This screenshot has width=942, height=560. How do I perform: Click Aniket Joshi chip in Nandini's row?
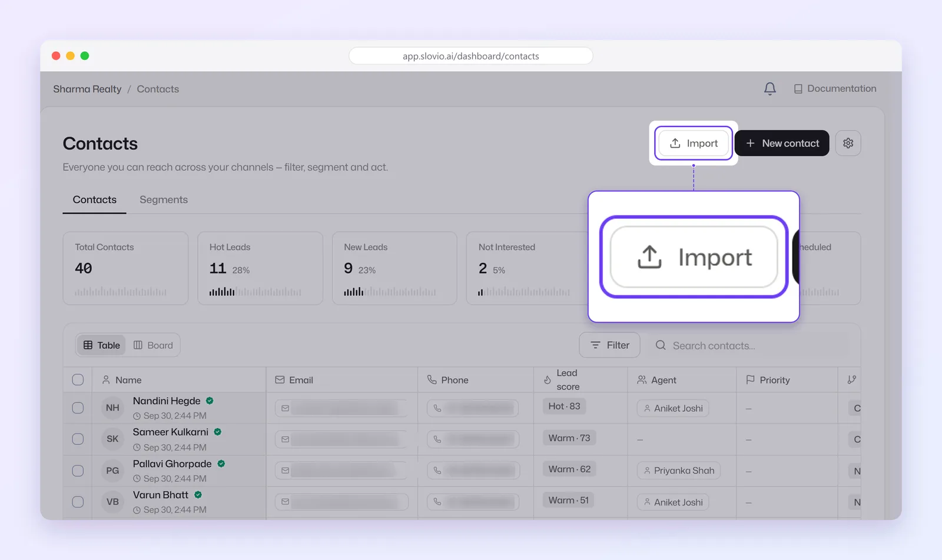pyautogui.click(x=672, y=408)
